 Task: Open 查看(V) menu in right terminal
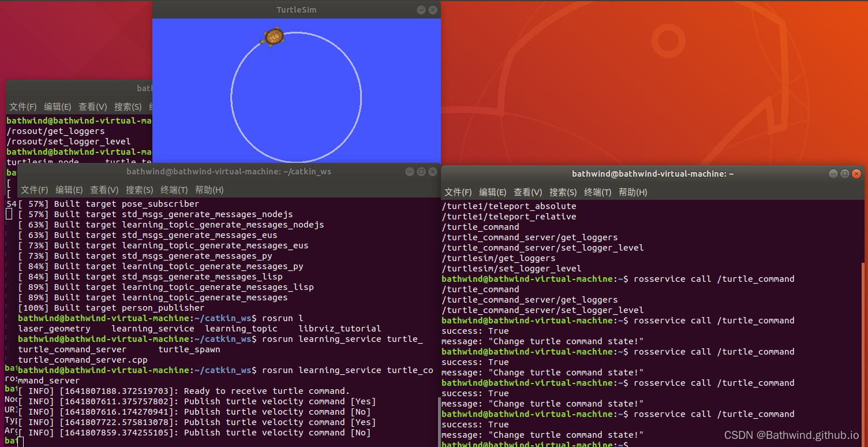click(528, 192)
